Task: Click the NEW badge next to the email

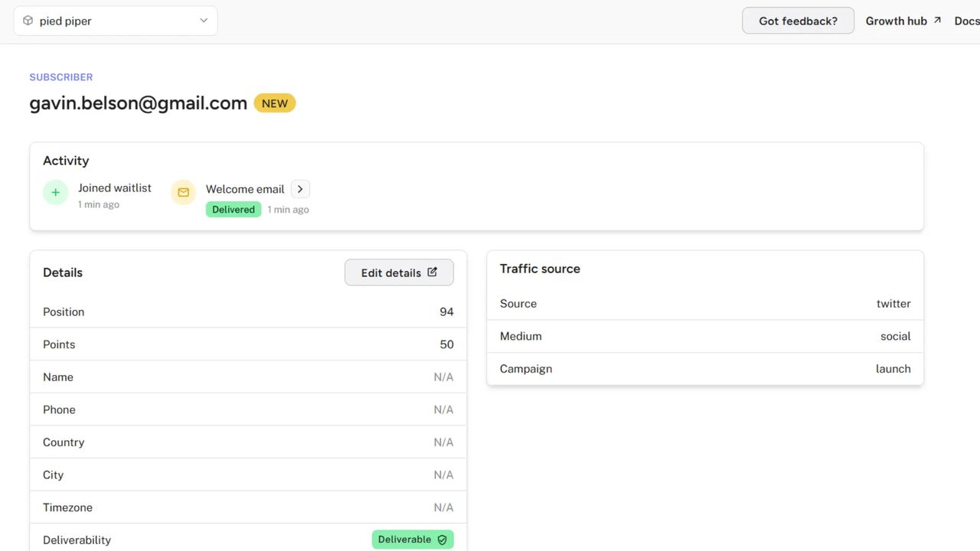Action: pos(274,103)
